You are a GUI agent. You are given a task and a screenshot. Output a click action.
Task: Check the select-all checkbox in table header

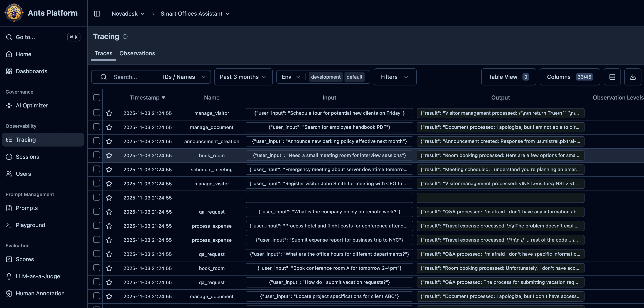tap(96, 98)
